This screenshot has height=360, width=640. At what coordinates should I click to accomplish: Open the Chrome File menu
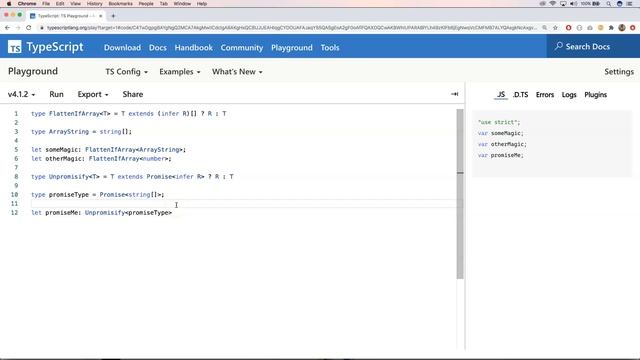tap(46, 4)
